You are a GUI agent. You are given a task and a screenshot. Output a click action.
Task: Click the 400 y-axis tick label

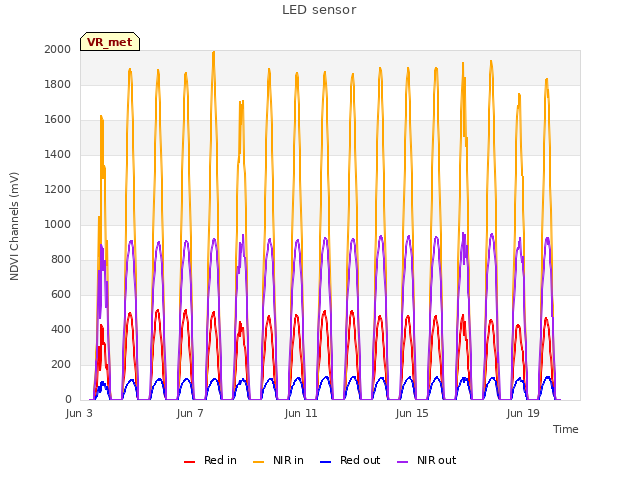tap(61, 329)
